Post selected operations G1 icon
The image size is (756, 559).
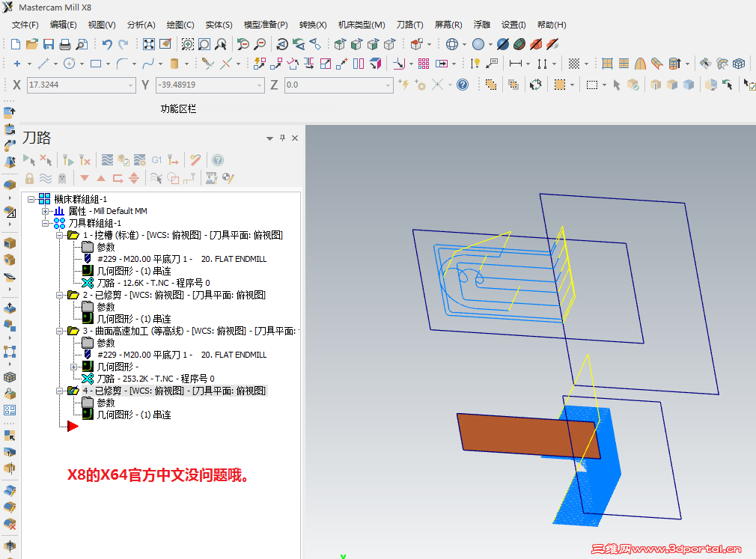coord(156,160)
